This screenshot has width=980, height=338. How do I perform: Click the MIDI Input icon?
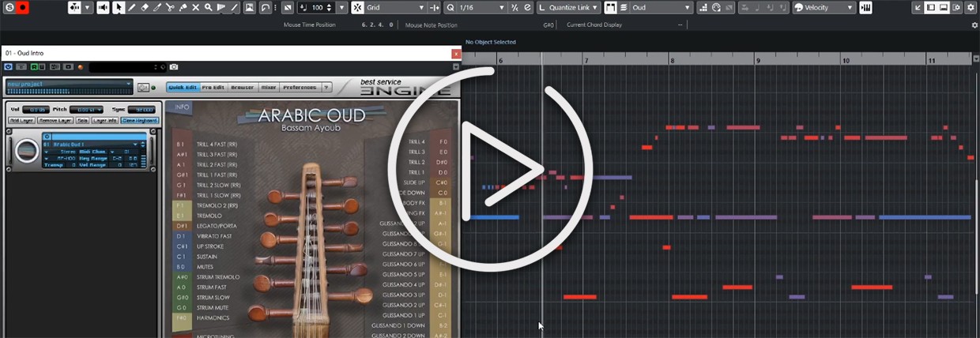tap(716, 7)
